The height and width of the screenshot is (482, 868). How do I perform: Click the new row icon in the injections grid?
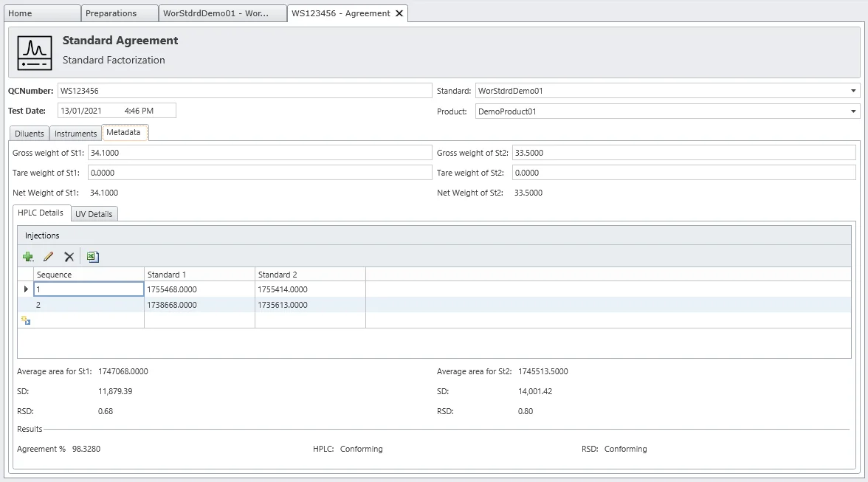click(x=26, y=320)
